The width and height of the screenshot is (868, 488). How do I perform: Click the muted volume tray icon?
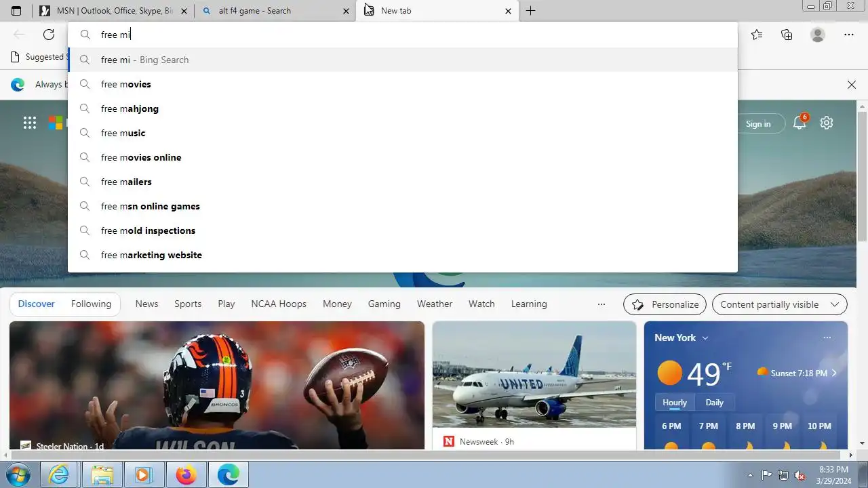(800, 475)
